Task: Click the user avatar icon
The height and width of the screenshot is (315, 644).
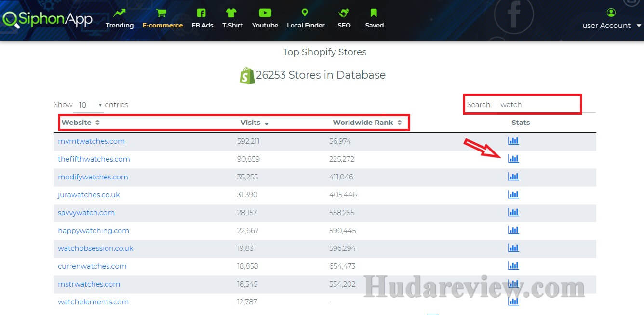Action: [611, 13]
